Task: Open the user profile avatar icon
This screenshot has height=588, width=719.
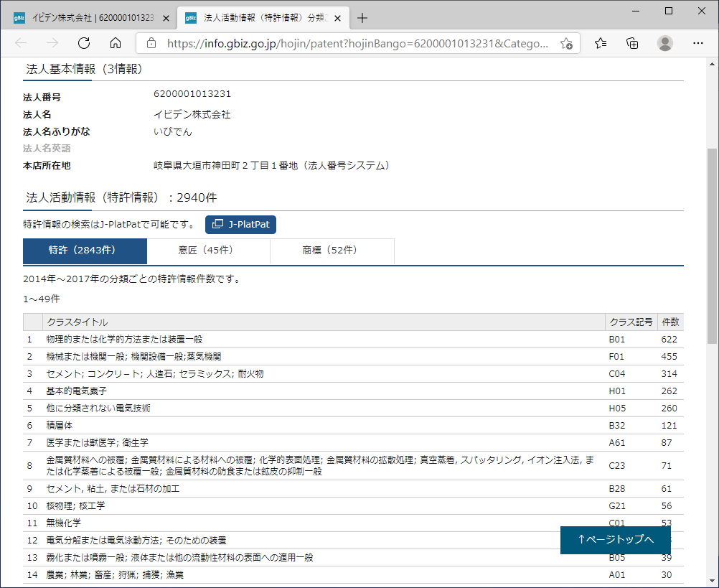Action: 665,43
